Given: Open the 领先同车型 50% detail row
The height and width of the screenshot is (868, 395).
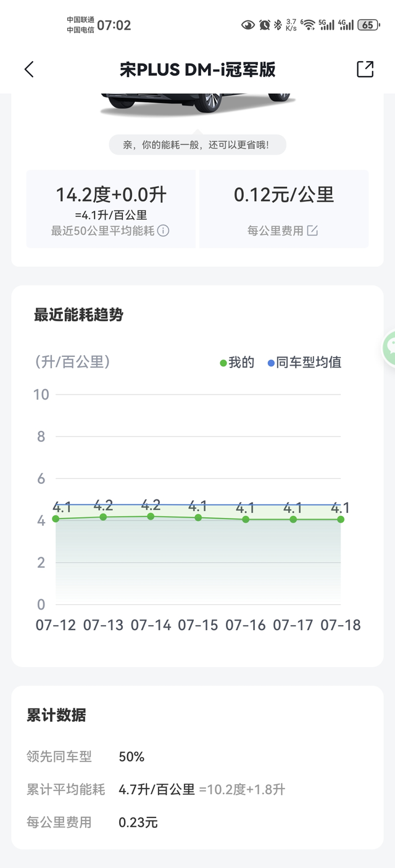Looking at the screenshot, I should coord(93,756).
